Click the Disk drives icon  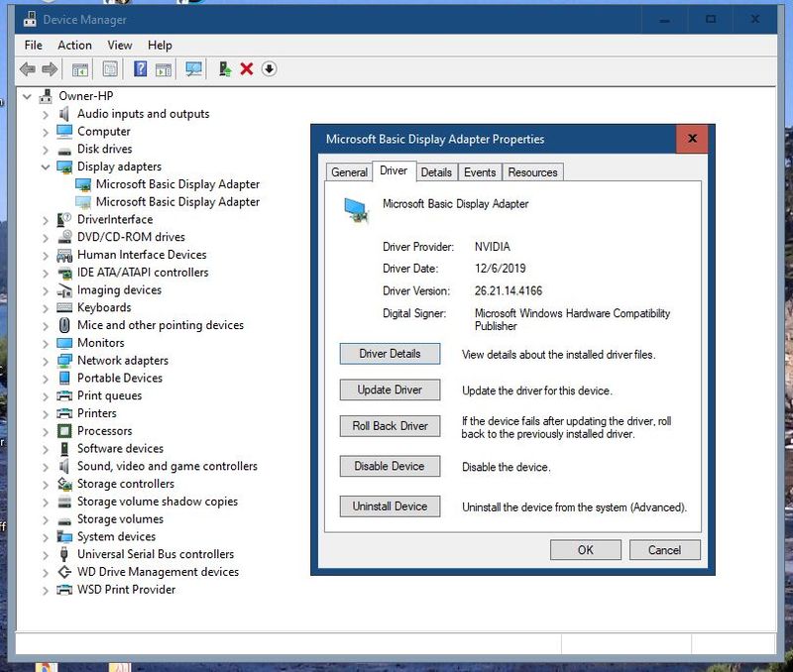tap(64, 151)
